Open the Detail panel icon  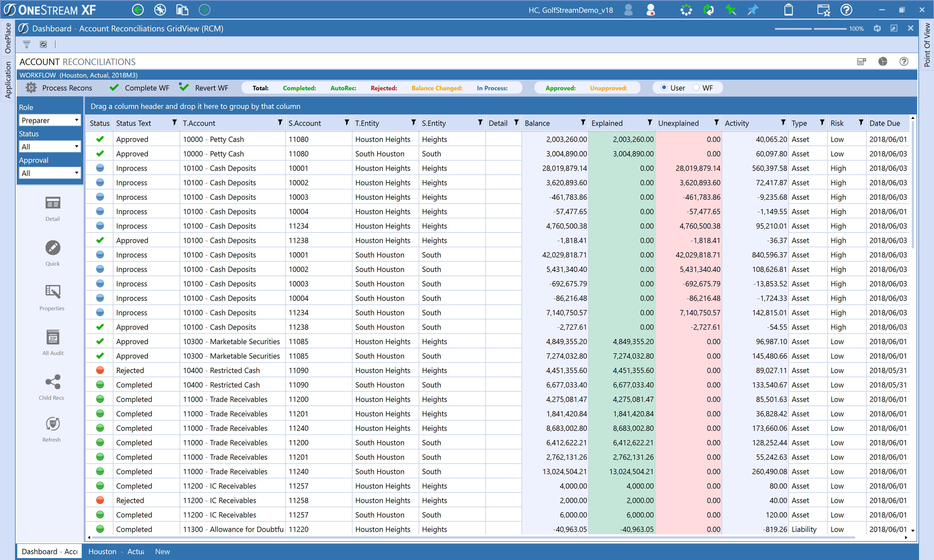coord(53,203)
